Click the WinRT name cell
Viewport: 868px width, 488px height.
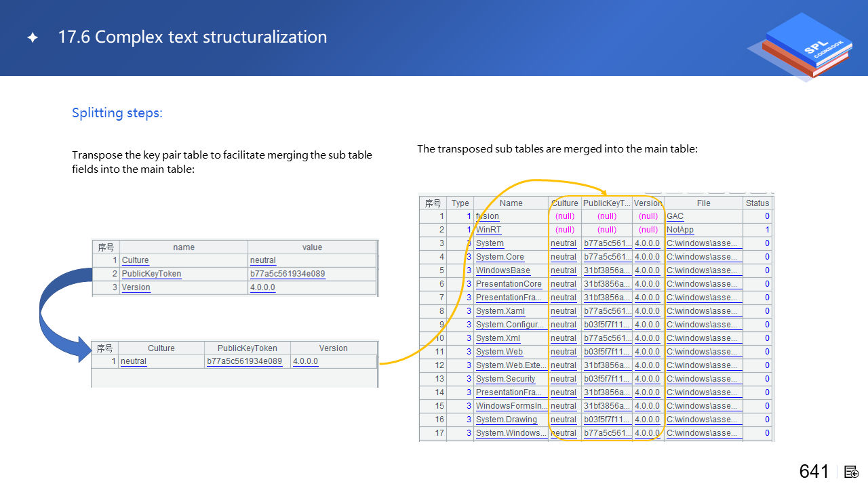tap(488, 230)
